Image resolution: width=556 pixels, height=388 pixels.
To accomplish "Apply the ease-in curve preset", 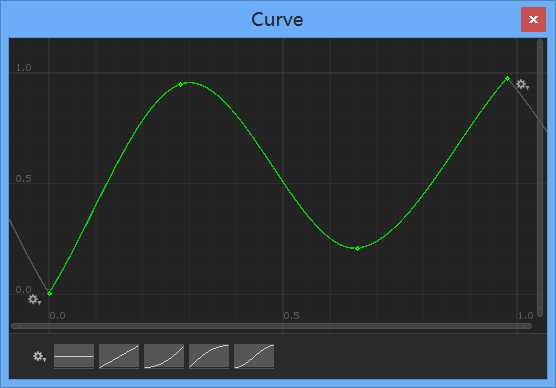I will point(164,356).
